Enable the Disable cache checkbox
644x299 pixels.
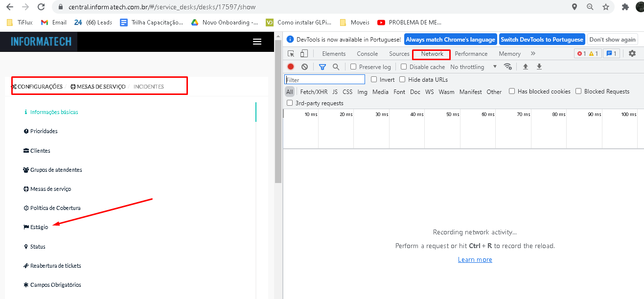click(x=404, y=67)
